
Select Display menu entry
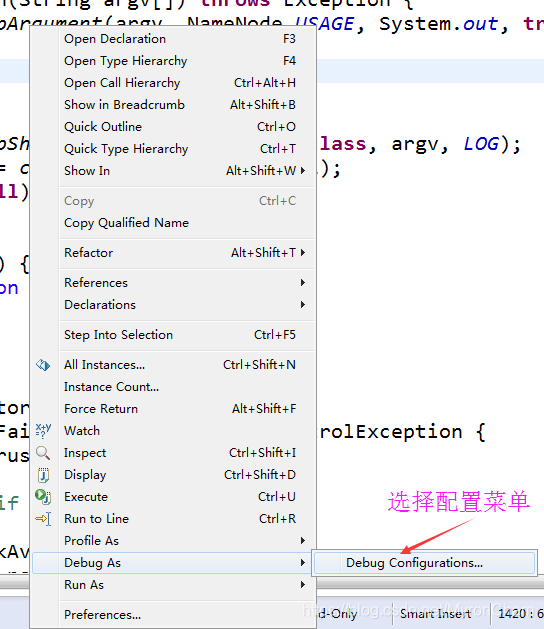click(x=173, y=475)
